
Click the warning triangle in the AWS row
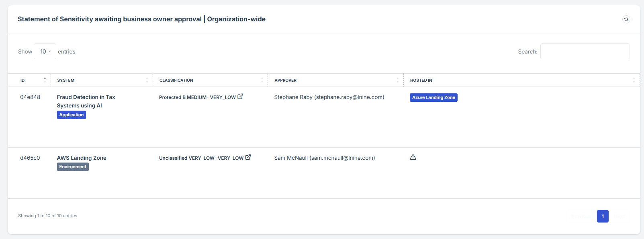click(x=413, y=157)
